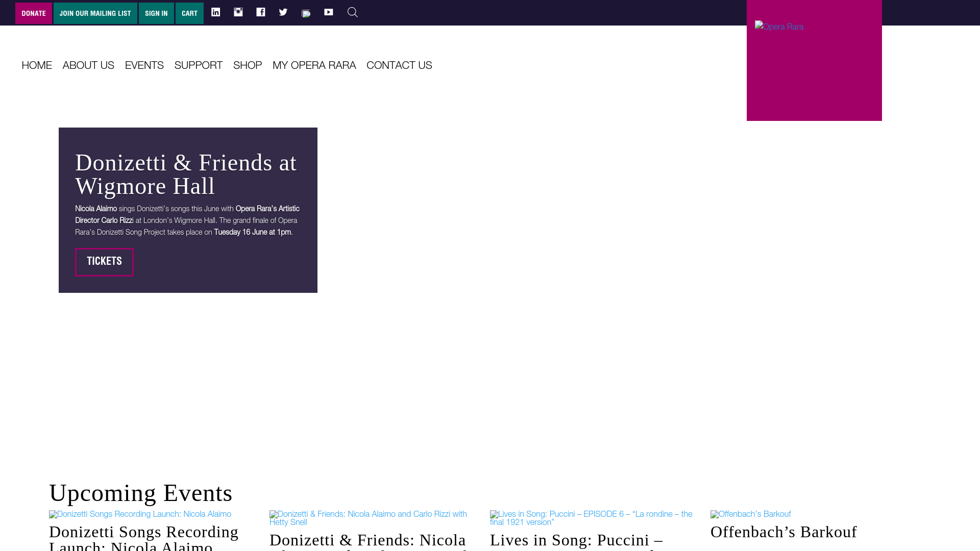Viewport: 980px width, 551px height.
Task: Open Donizetti & Friends with Hetty Snell image link
Action: 369,518
